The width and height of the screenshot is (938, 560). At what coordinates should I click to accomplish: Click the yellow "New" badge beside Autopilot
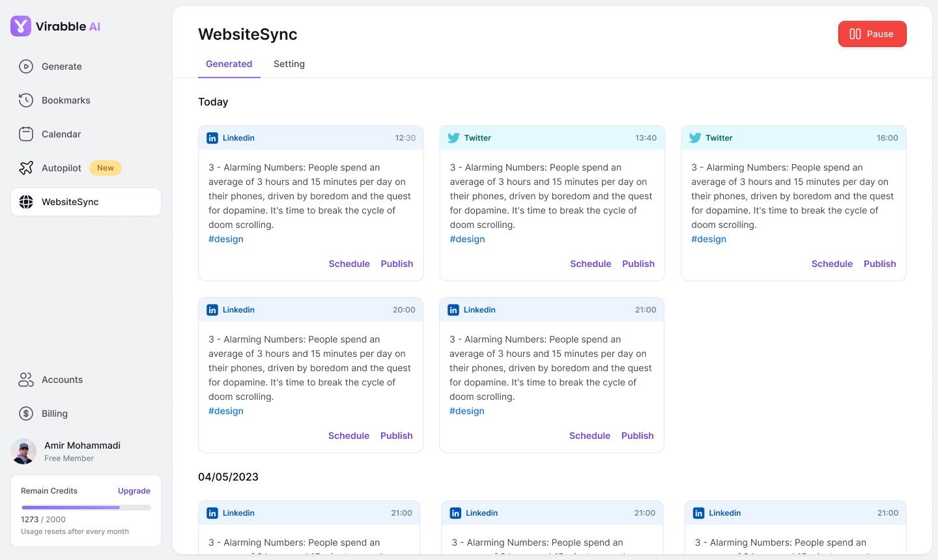(x=106, y=168)
